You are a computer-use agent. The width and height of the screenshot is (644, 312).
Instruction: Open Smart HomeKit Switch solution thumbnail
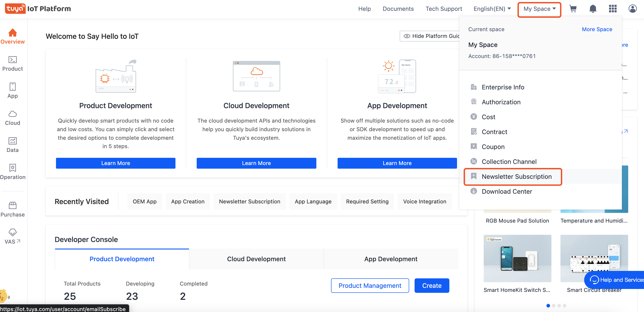point(517,258)
